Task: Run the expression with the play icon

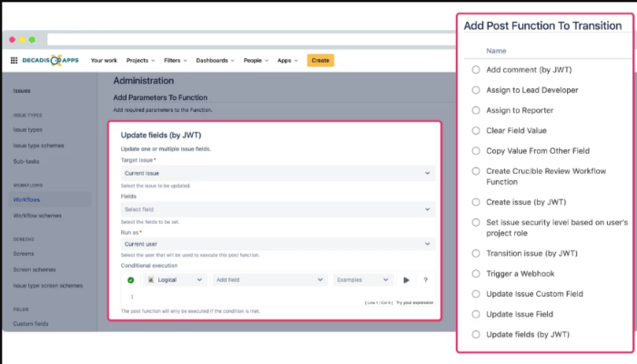Action: point(406,280)
